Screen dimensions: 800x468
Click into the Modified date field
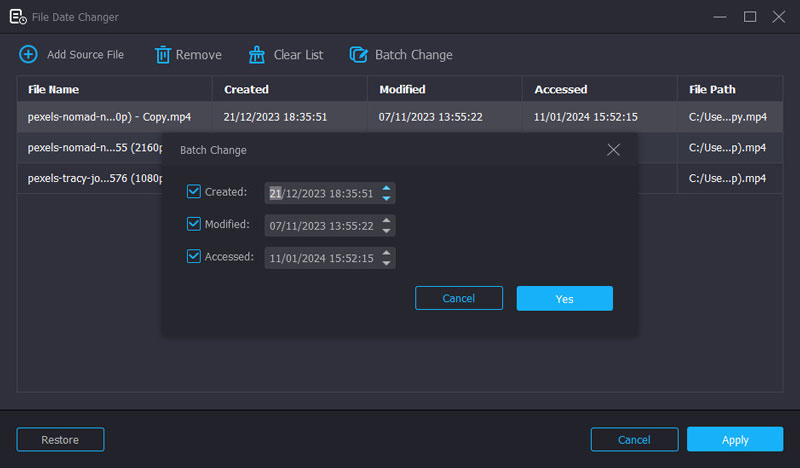pyautogui.click(x=320, y=226)
